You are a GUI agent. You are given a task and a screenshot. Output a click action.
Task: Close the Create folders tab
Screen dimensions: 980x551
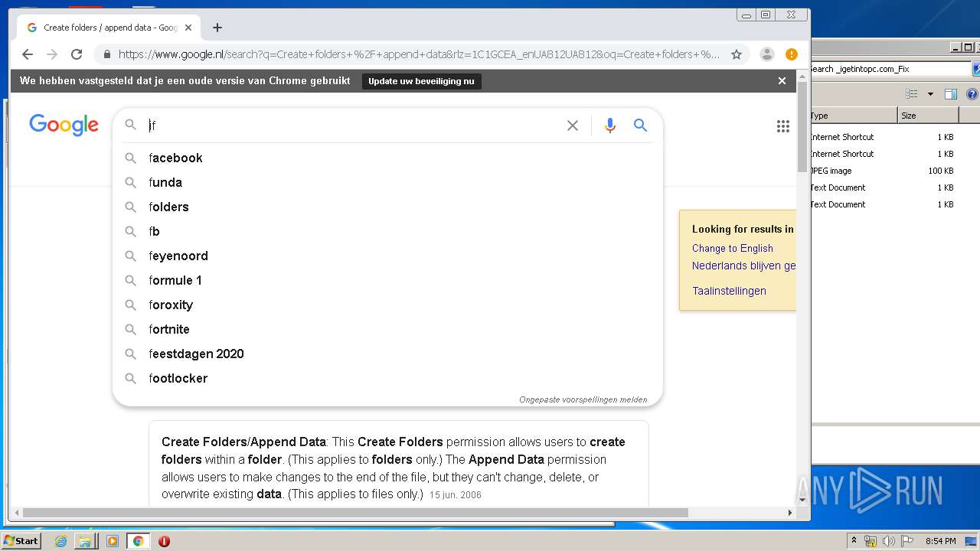tap(188, 28)
